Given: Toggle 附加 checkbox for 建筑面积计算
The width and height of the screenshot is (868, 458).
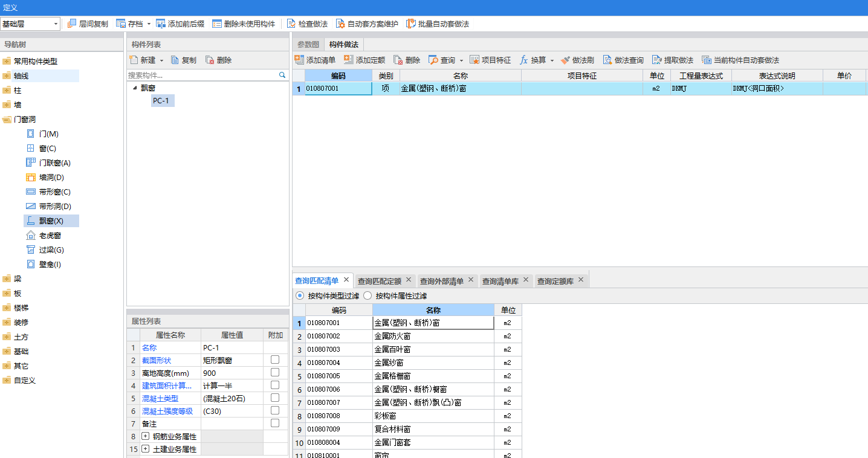Looking at the screenshot, I should coord(275,385).
